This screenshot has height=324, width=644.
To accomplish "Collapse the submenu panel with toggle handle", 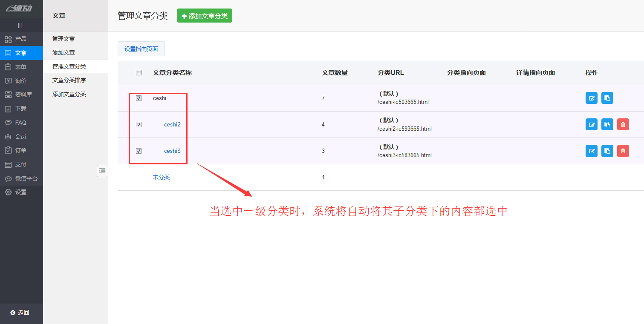I will click(102, 171).
